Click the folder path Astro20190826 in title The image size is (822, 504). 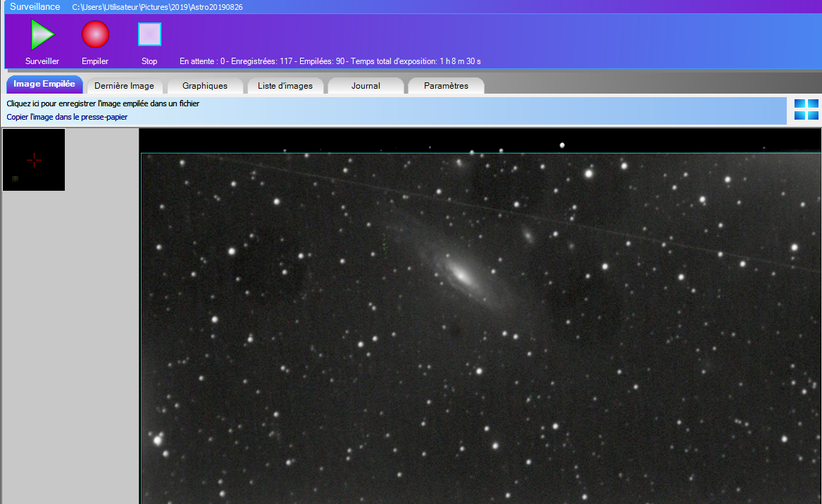tap(157, 7)
